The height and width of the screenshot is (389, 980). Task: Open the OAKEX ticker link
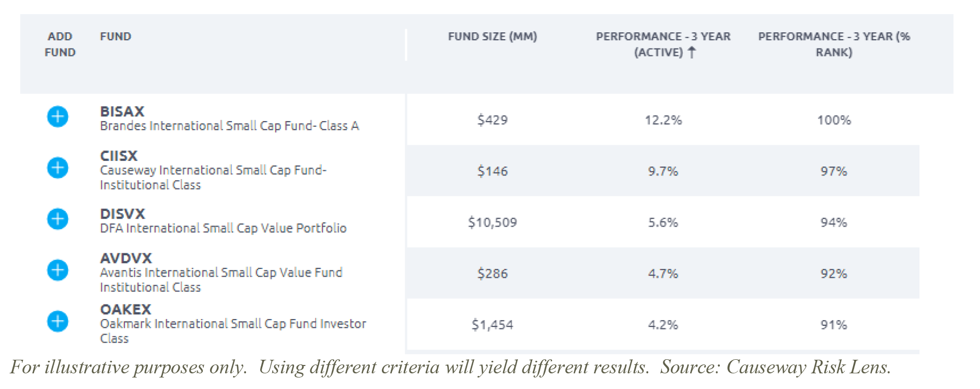tap(125, 309)
